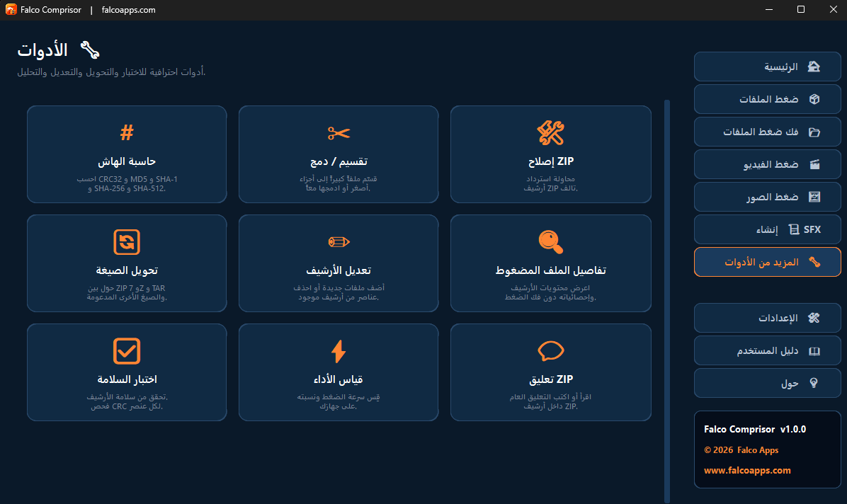Click the compress files box icon
The image size is (847, 504).
[814, 99]
